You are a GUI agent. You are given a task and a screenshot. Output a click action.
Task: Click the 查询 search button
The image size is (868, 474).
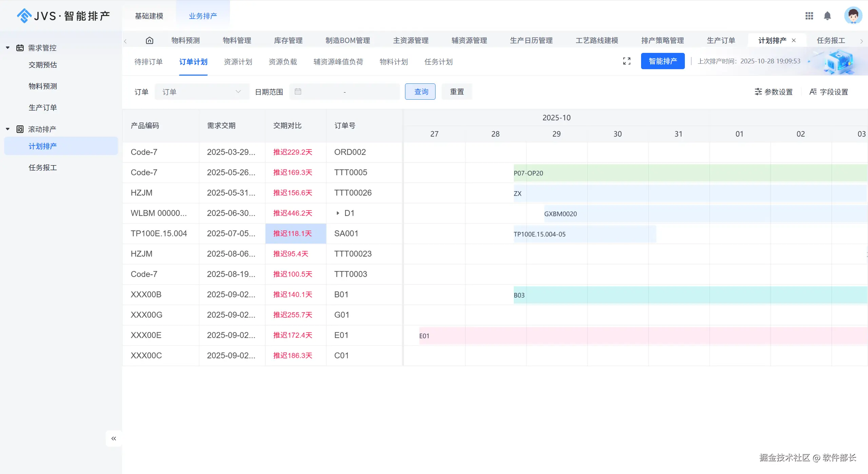(x=420, y=92)
